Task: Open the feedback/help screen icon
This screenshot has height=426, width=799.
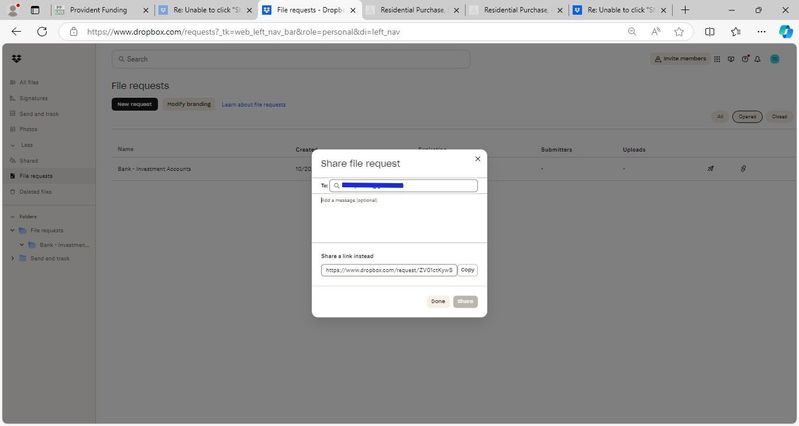Action: 731,59
